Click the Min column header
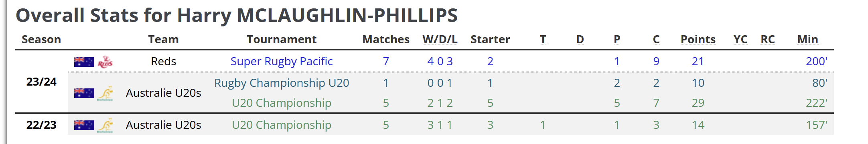868x144 pixels. pyautogui.click(x=807, y=39)
